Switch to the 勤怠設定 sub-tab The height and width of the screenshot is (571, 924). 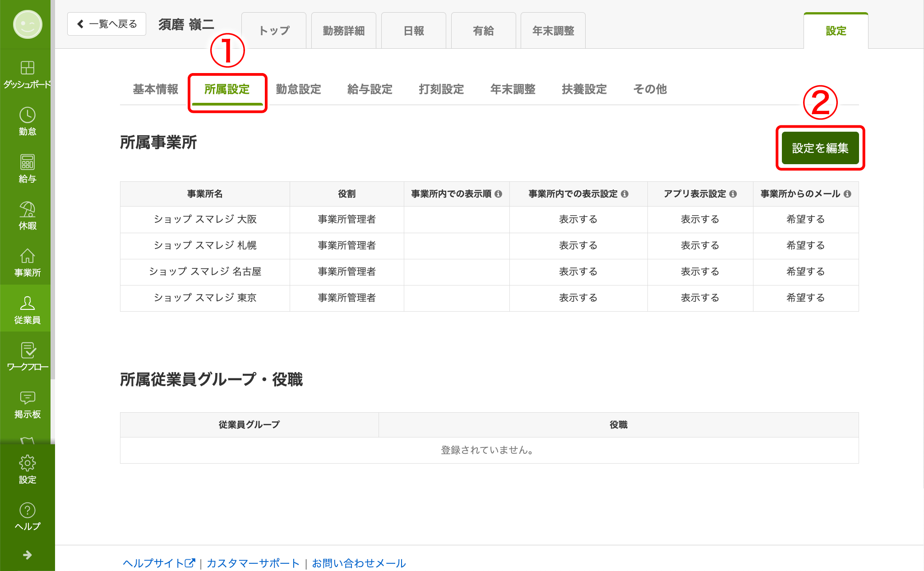tap(298, 89)
